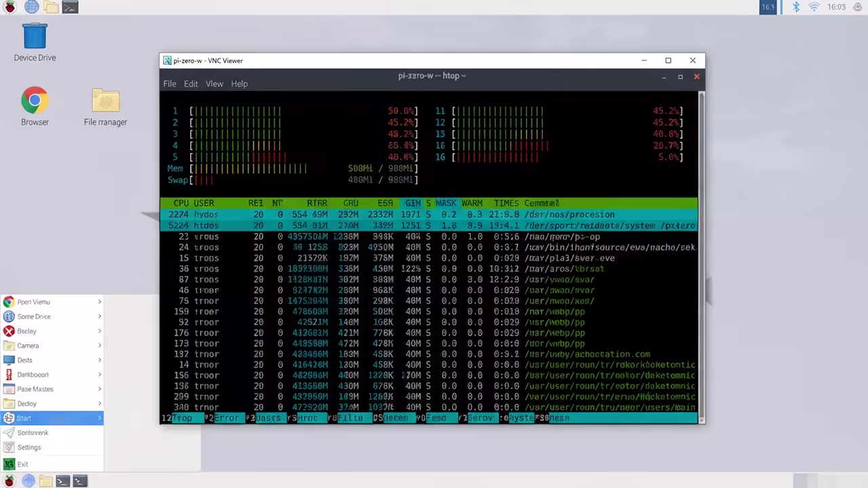
Task: Click the folder icon next to Camera
Action: coord(9,346)
